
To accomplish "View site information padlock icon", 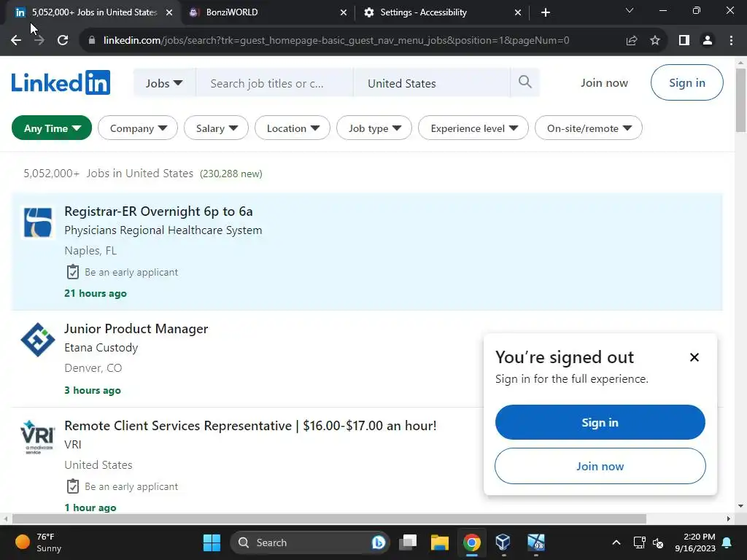I will click(x=92, y=41).
